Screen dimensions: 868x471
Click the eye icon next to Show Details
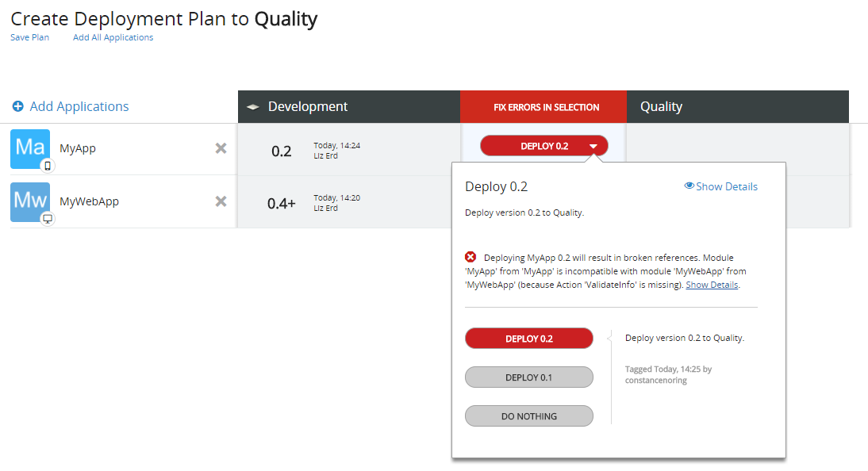pyautogui.click(x=689, y=186)
